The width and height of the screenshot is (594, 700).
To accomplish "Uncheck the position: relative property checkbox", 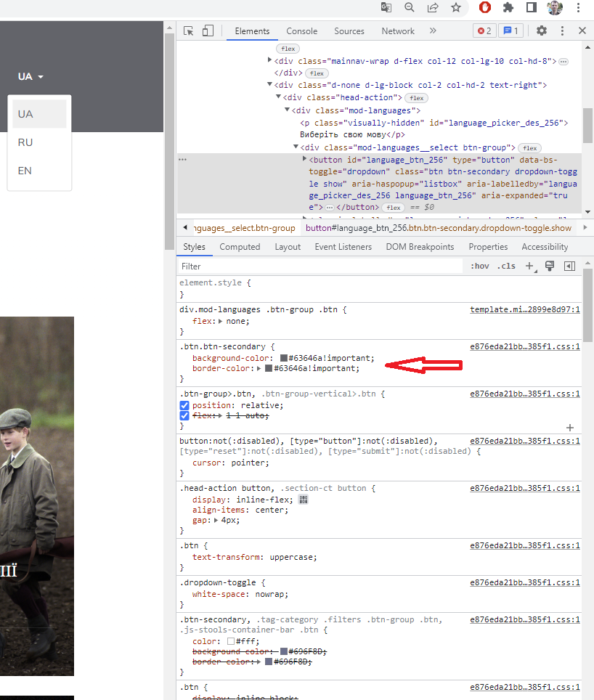I will click(x=184, y=405).
